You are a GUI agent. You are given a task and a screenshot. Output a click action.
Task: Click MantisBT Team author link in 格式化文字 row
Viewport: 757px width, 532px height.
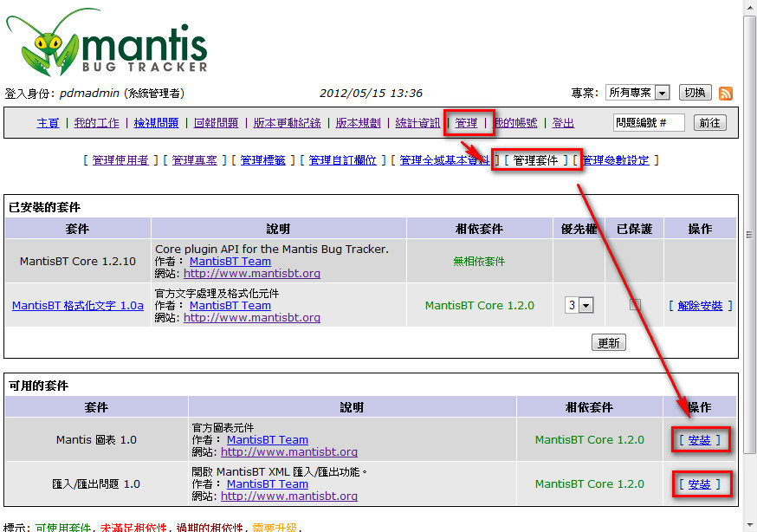230,306
